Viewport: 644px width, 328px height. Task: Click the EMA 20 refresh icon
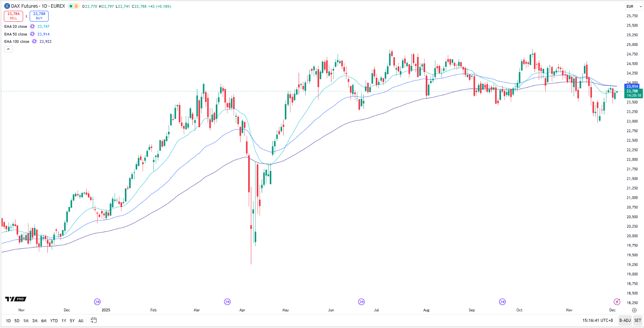pyautogui.click(x=32, y=27)
